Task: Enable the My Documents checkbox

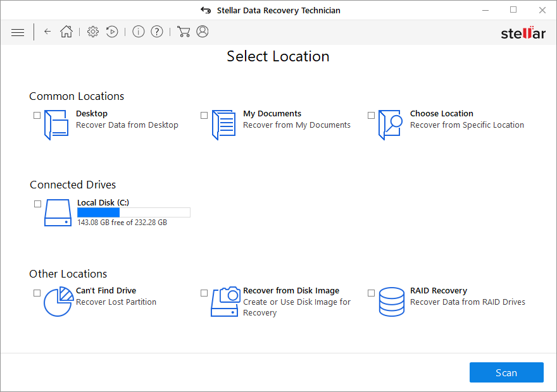Action: click(x=204, y=115)
